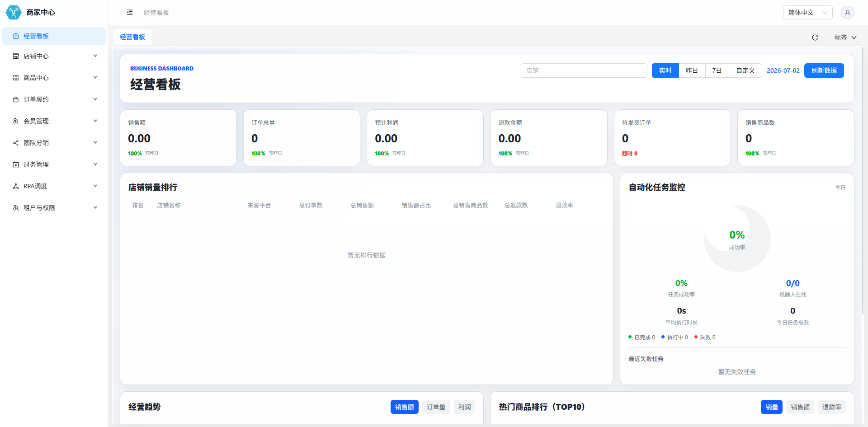
Task: Click the 店铺中心 shop icon
Action: pos(16,56)
